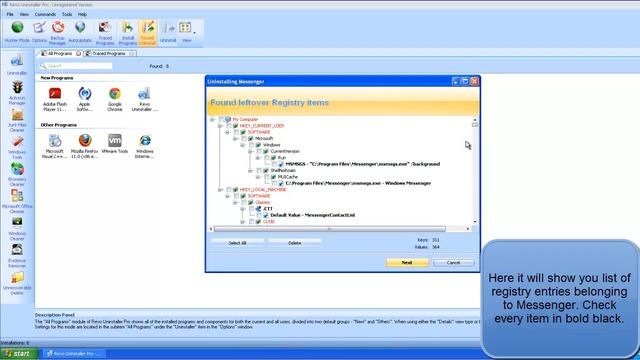Collapse the CurrentVersion tree node

pos(251,151)
